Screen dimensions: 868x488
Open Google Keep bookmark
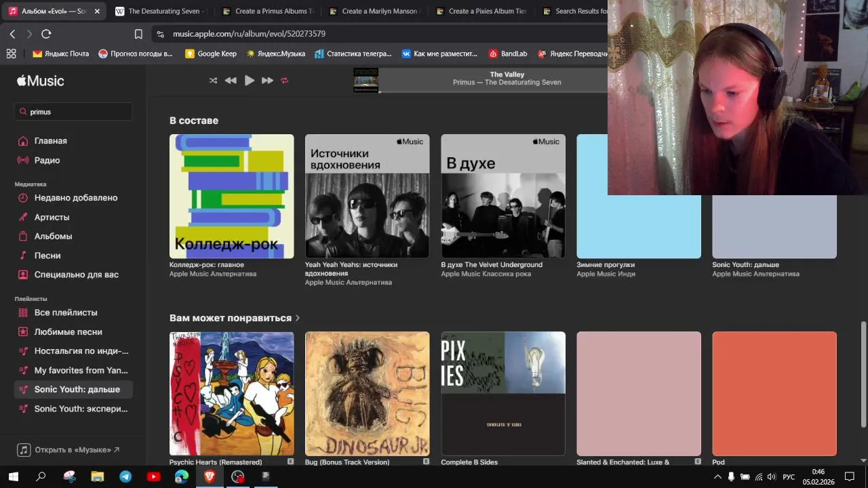tap(211, 54)
